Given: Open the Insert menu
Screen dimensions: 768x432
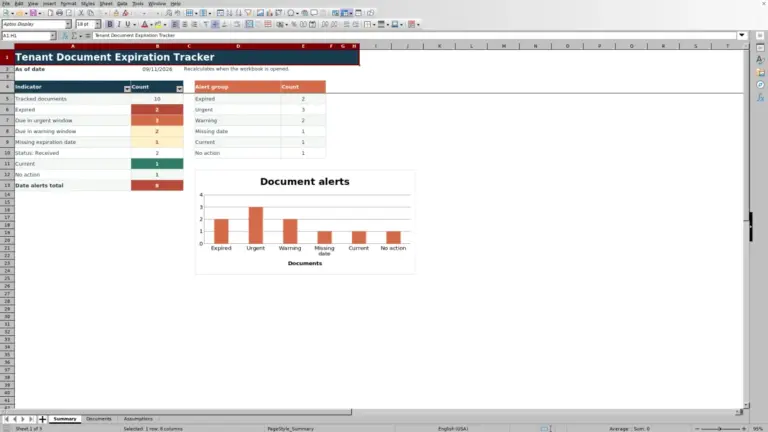Looking at the screenshot, I should tap(49, 3).
